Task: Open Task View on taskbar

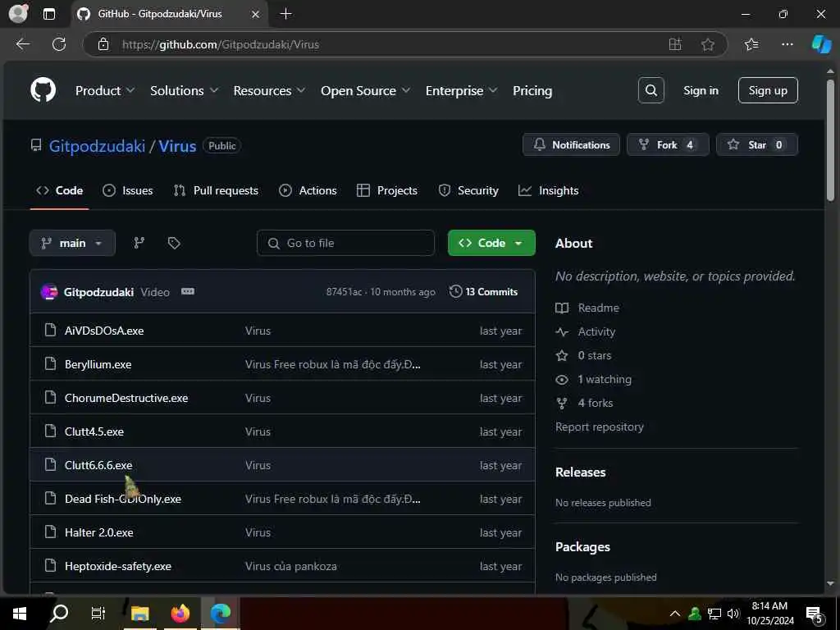Action: 98,614
